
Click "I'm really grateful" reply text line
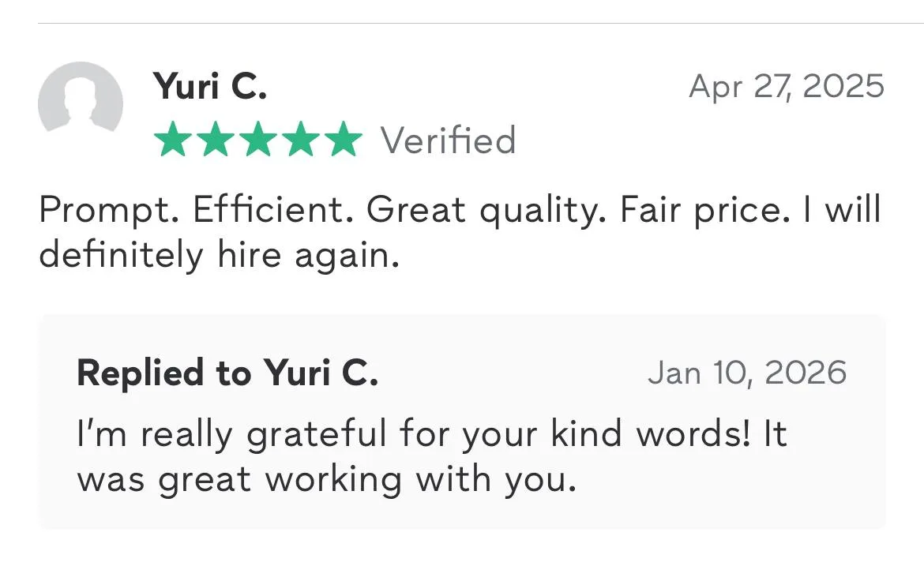[237, 434]
